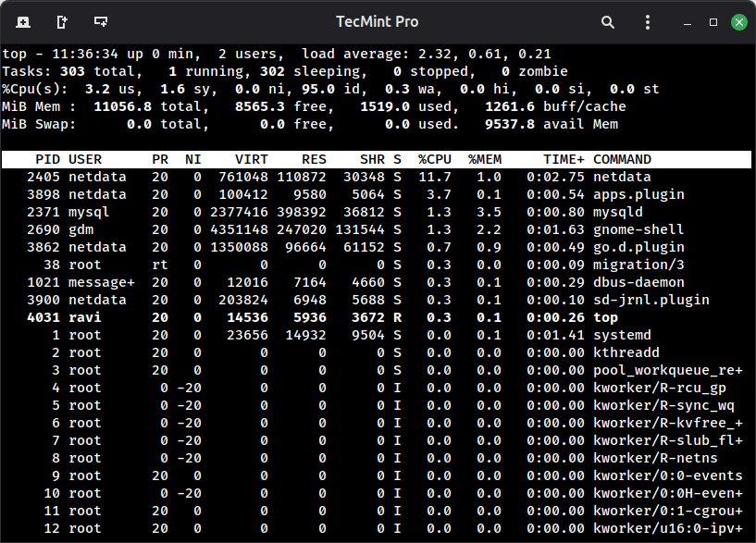Screen dimensions: 756x543
Task: Select the systemd process row
Action: 370,336
